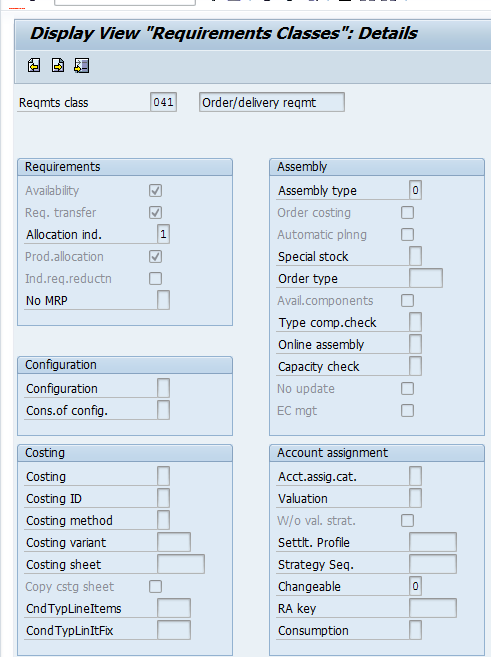Click the Costing input field
Image resolution: width=491 pixels, height=657 pixels.
(x=163, y=476)
